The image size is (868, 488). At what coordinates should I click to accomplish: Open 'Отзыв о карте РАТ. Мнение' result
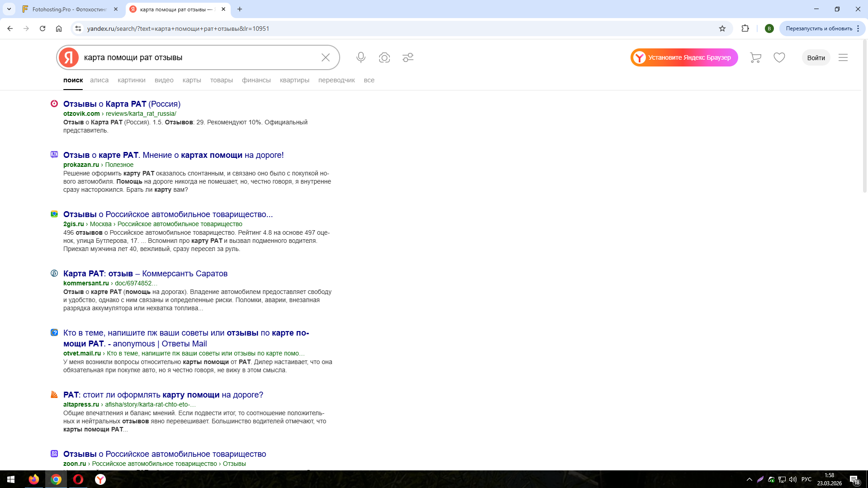(x=173, y=155)
